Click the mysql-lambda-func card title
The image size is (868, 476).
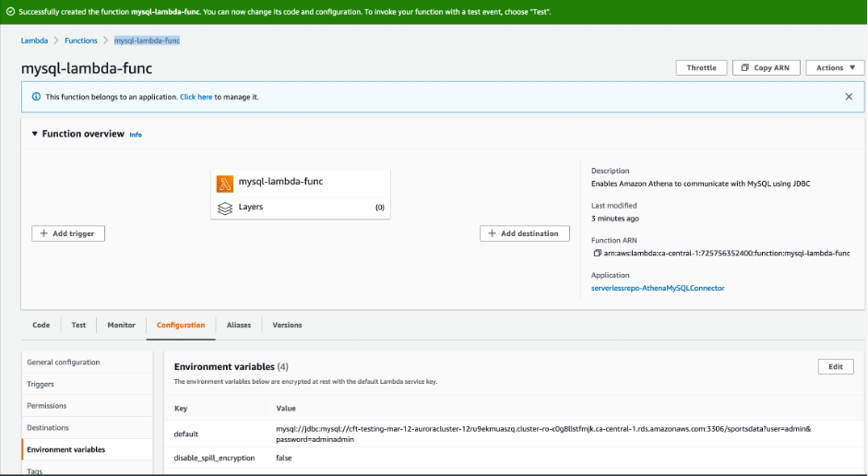pyautogui.click(x=280, y=182)
